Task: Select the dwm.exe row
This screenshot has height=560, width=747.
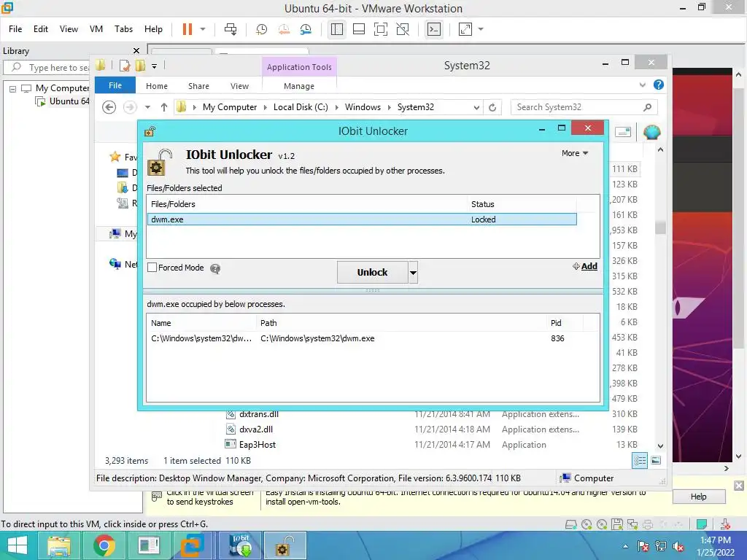Action: click(x=362, y=219)
